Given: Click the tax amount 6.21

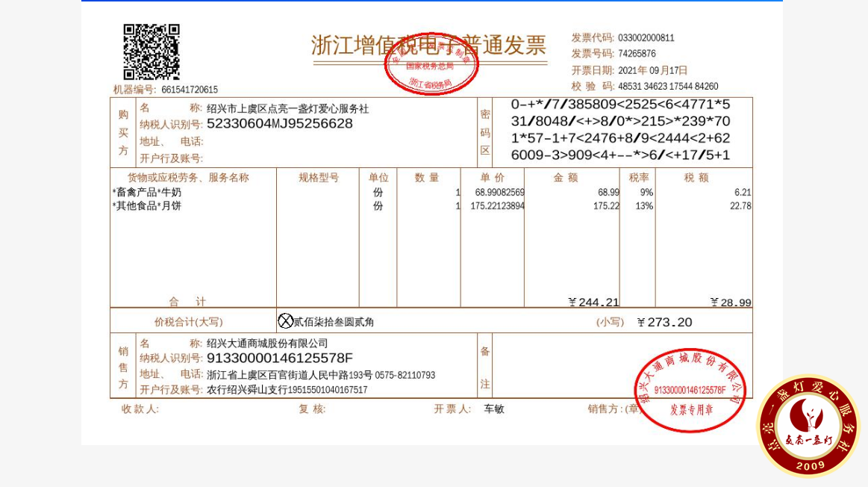Looking at the screenshot, I should pos(743,192).
